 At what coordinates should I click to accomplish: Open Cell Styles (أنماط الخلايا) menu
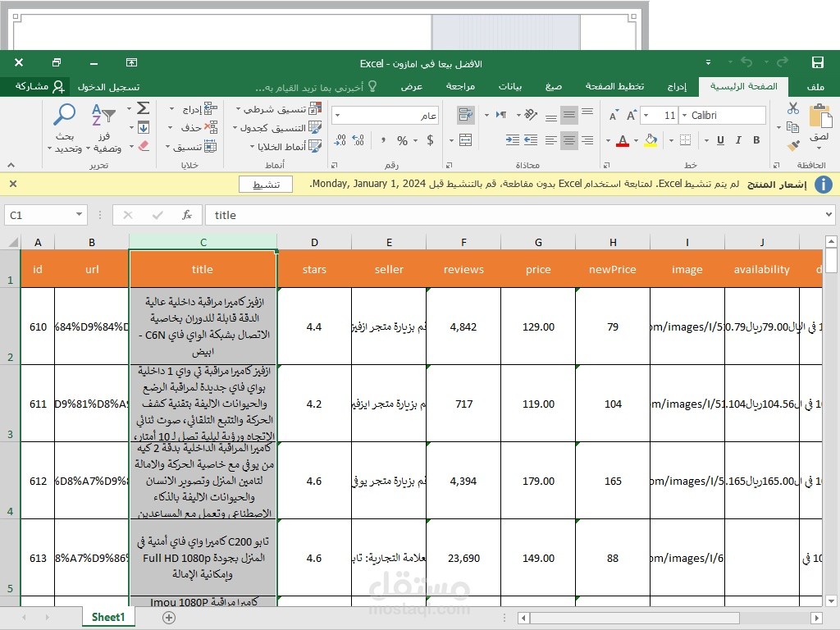[x=285, y=146]
